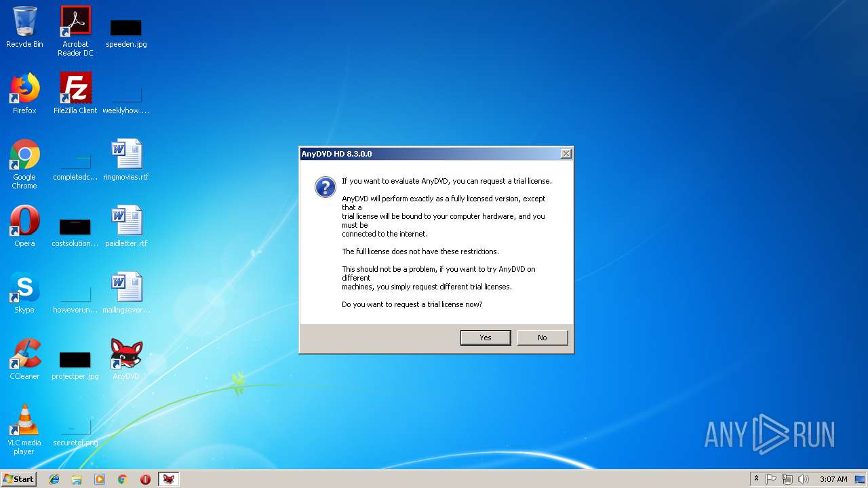Open clock showing 3:07 AM
The height and width of the screenshot is (488, 868).
[x=833, y=479]
